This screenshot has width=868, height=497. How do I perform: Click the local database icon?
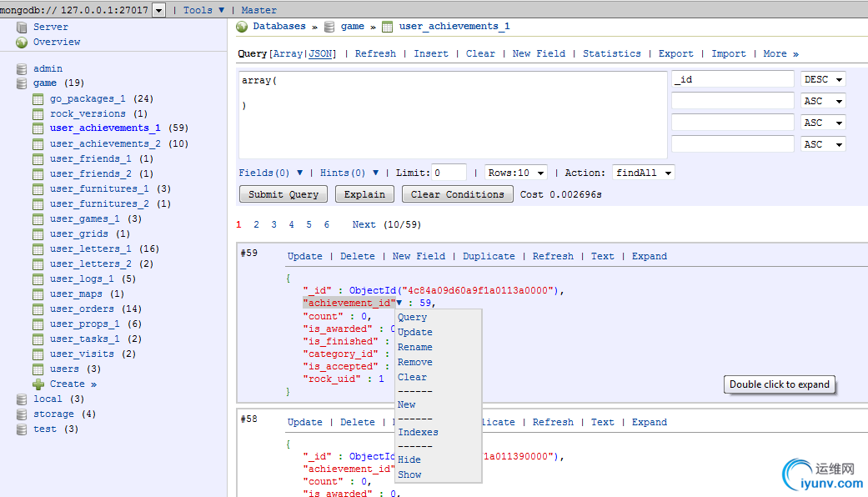(x=22, y=399)
